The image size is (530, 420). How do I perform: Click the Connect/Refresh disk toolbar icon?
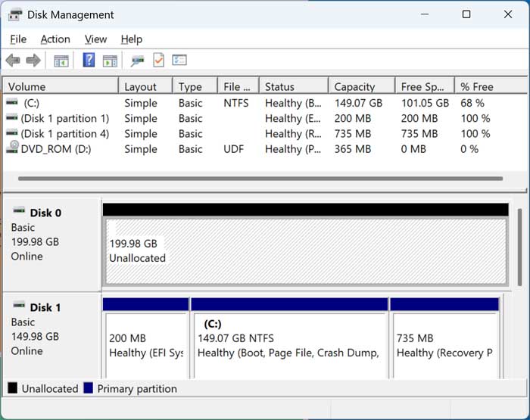point(137,61)
